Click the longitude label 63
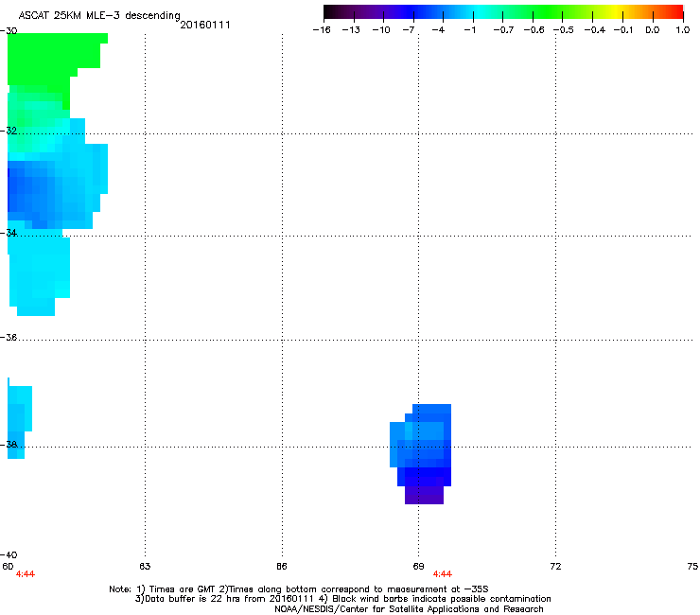Screen dimensions: 700x615 145,567
